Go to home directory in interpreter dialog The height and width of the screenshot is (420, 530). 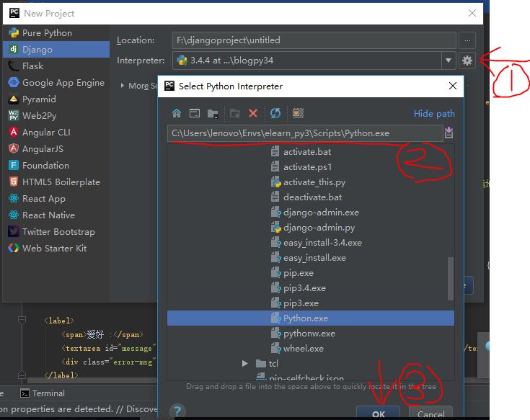click(177, 113)
